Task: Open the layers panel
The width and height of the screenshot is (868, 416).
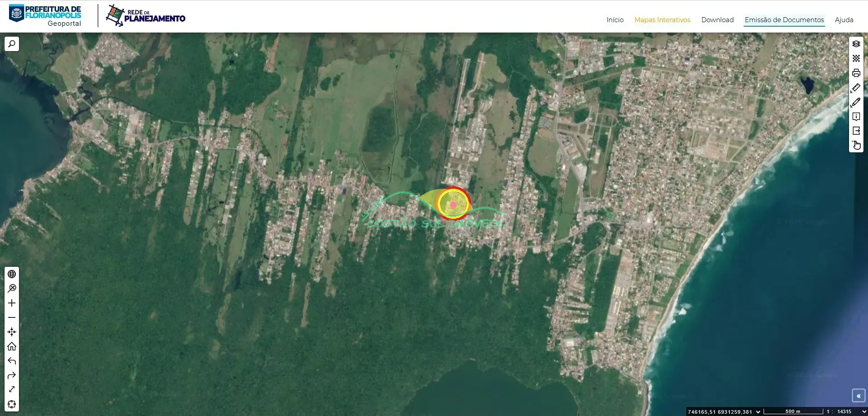Action: (856, 44)
